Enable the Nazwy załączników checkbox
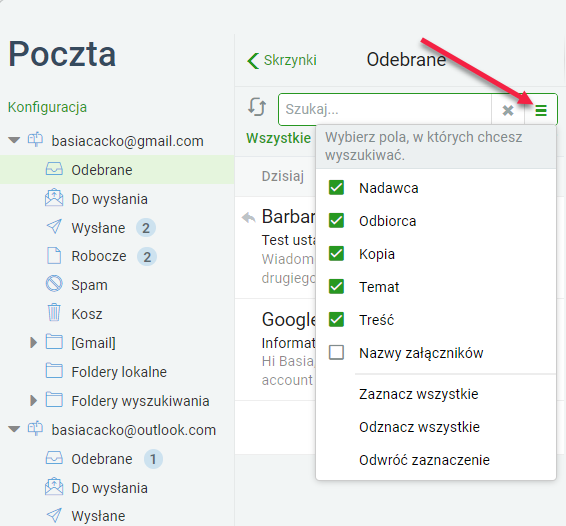Screen dimensions: 566x526 [336, 352]
